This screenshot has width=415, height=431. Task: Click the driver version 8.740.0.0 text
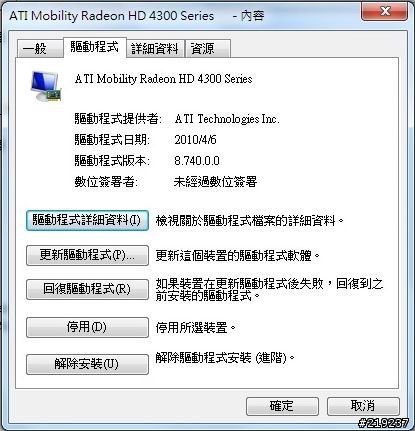coord(197,161)
